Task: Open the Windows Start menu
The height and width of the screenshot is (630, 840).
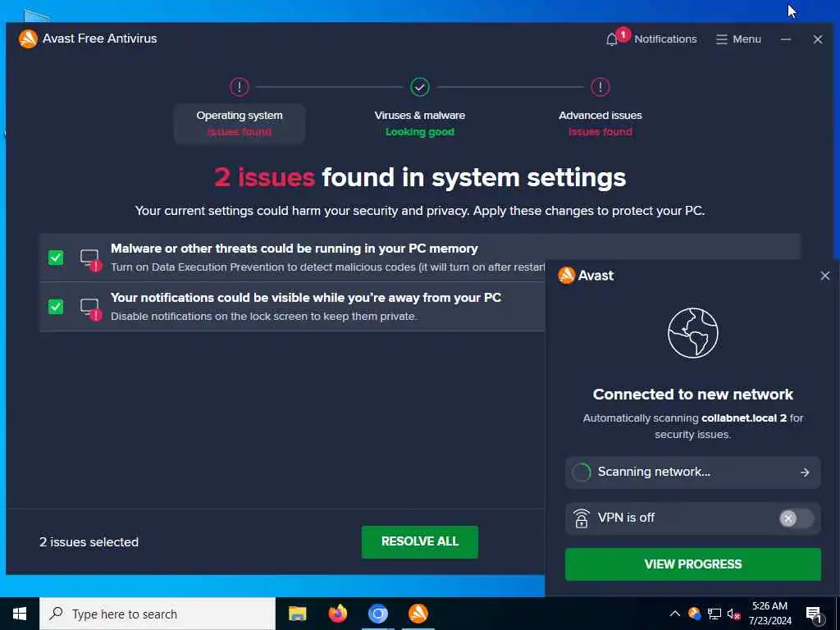Action: (20, 614)
